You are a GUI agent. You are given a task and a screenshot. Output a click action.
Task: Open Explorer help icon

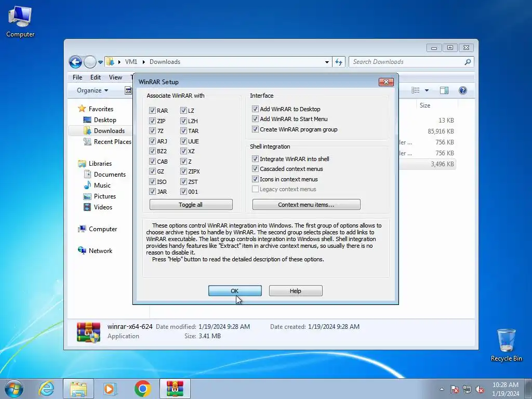463,90
